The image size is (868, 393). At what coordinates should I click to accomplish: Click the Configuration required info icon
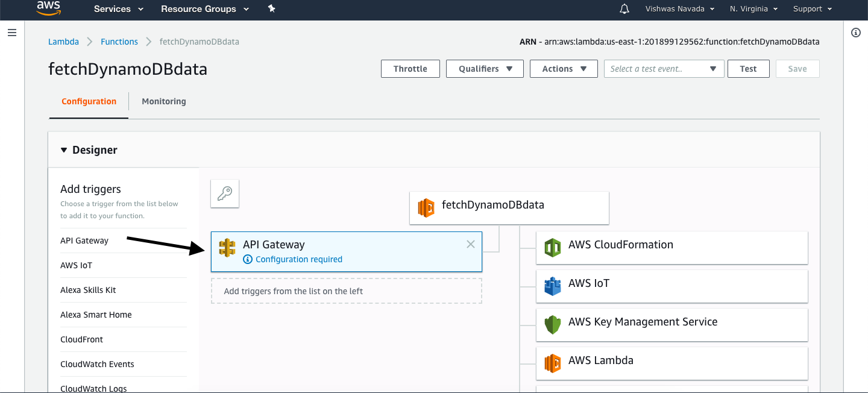point(247,259)
